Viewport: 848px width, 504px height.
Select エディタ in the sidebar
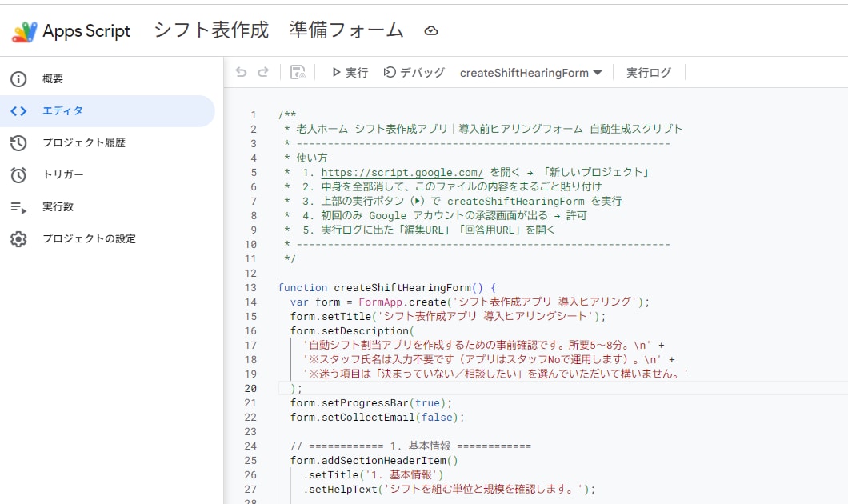tap(62, 111)
